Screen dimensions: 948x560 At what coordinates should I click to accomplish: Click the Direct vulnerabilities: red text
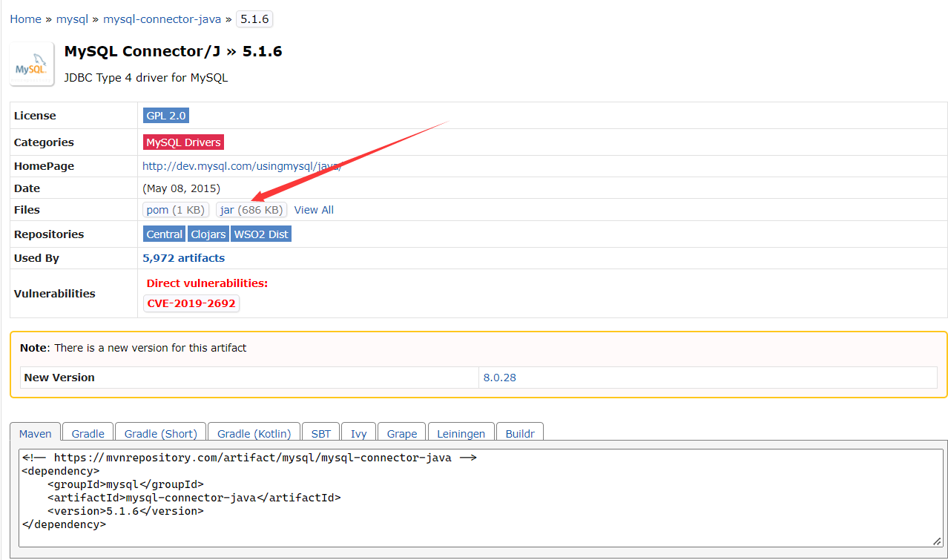pyautogui.click(x=207, y=283)
